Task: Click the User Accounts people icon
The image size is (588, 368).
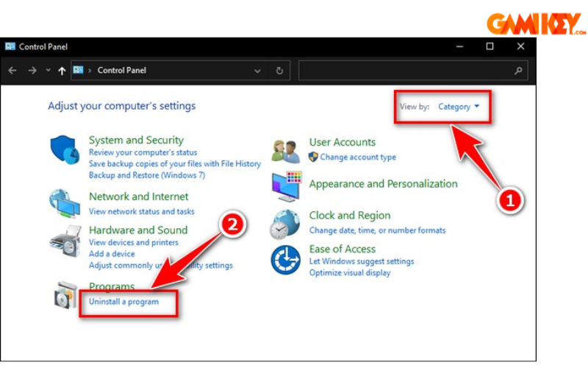Action: 285,150
